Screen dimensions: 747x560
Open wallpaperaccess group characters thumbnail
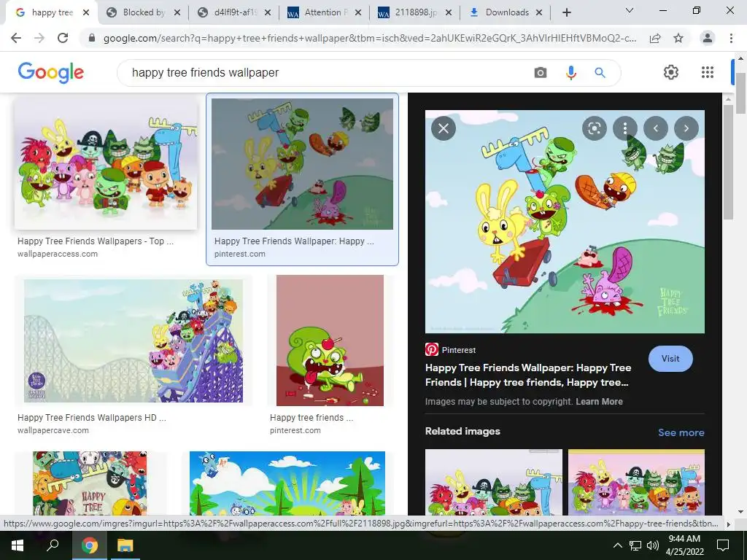(106, 163)
